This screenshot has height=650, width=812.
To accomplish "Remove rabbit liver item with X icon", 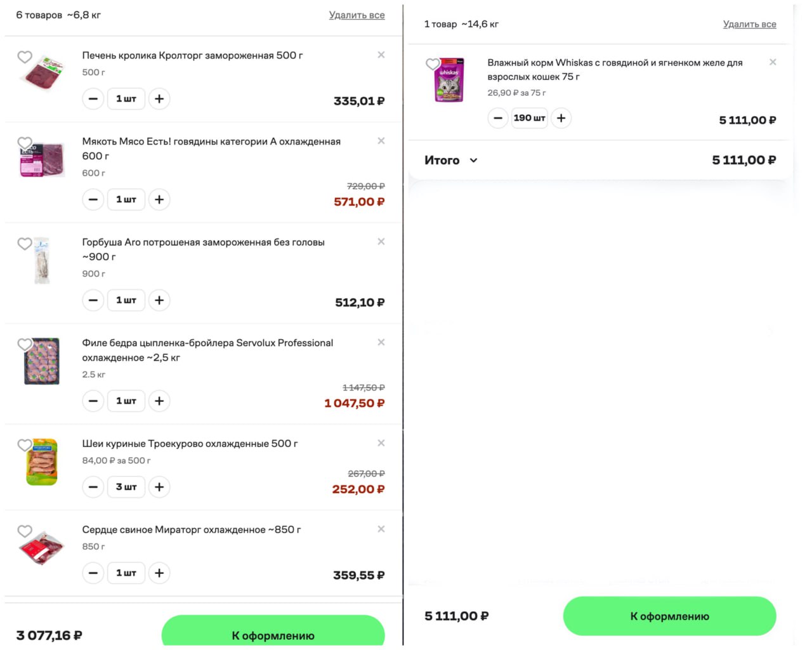I will 381,55.
